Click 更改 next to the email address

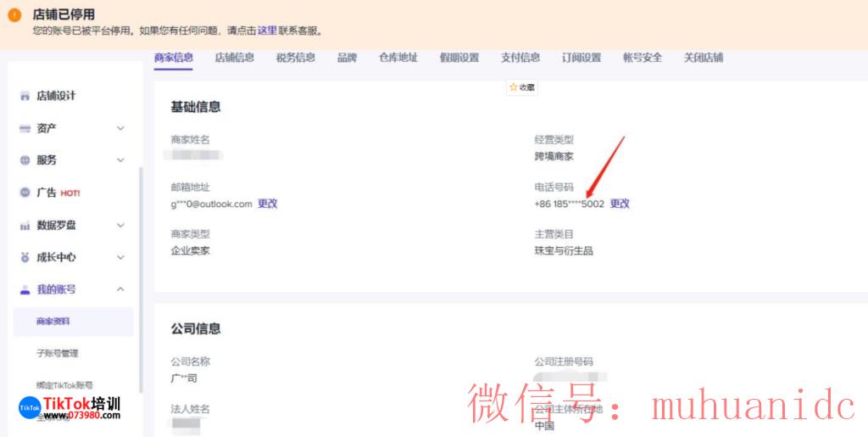pyautogui.click(x=267, y=204)
